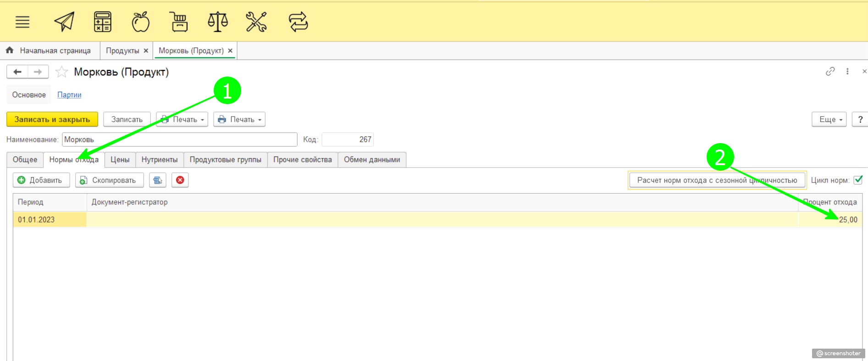This screenshot has height=361, width=868.
Task: Open the wrench and screwdriver settings icon
Action: pos(256,22)
